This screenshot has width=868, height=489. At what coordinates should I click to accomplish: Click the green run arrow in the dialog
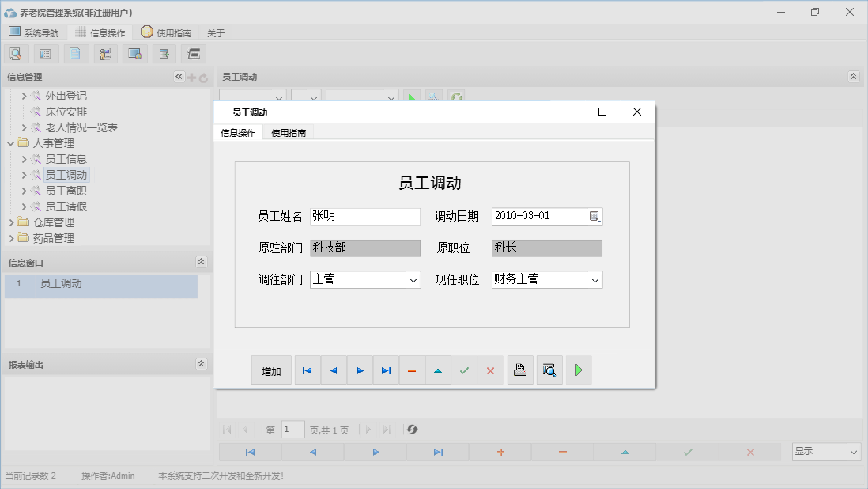(x=579, y=370)
